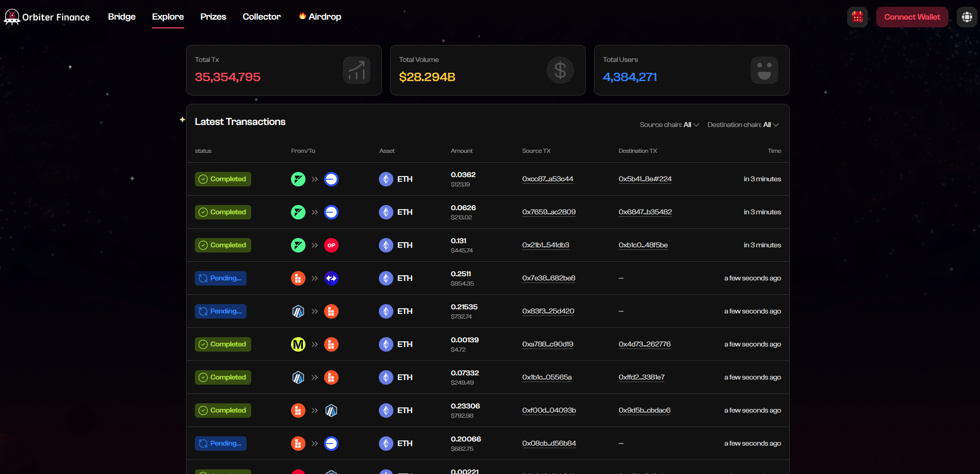Click blue destination chain icon in 0.0362 row

(331, 179)
